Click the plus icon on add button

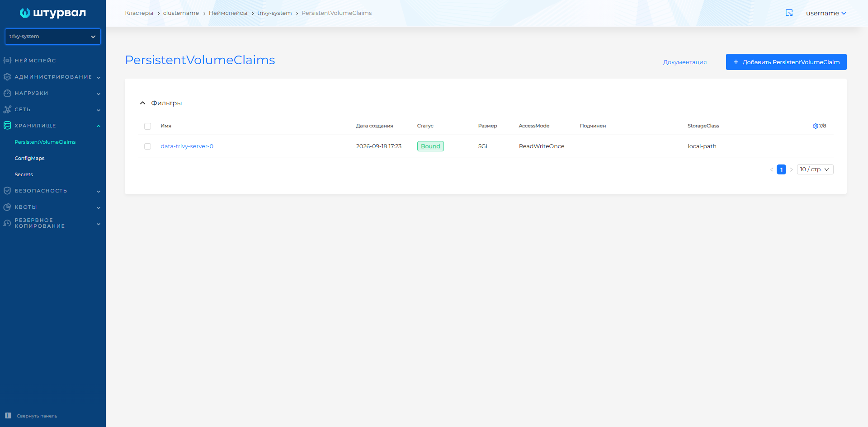tap(736, 62)
